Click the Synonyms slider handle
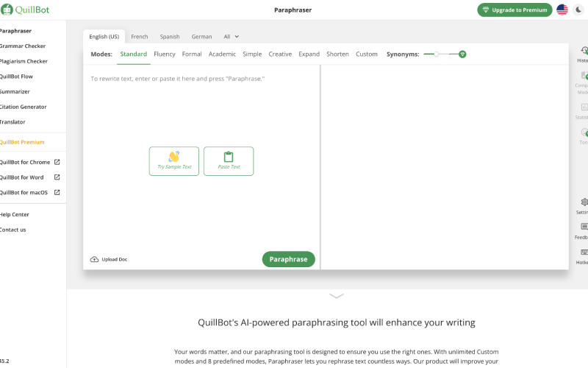The height and width of the screenshot is (368, 588). (x=437, y=54)
